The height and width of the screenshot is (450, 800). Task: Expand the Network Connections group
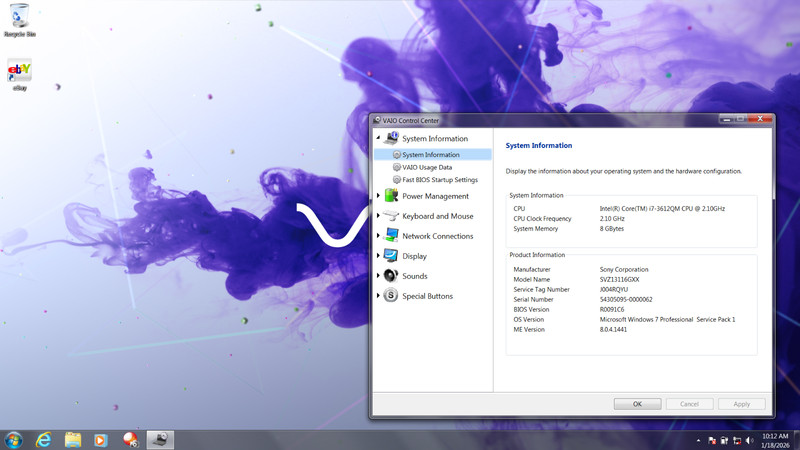pyautogui.click(x=378, y=236)
